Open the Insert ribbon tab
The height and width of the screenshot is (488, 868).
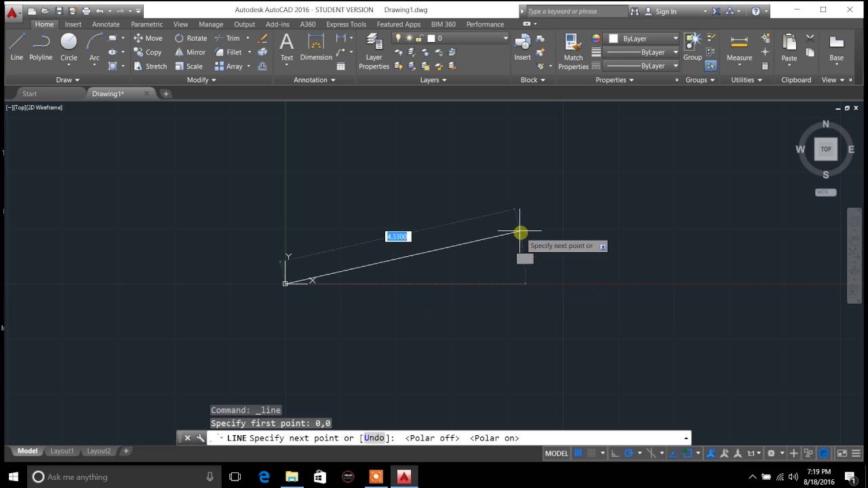click(x=73, y=24)
